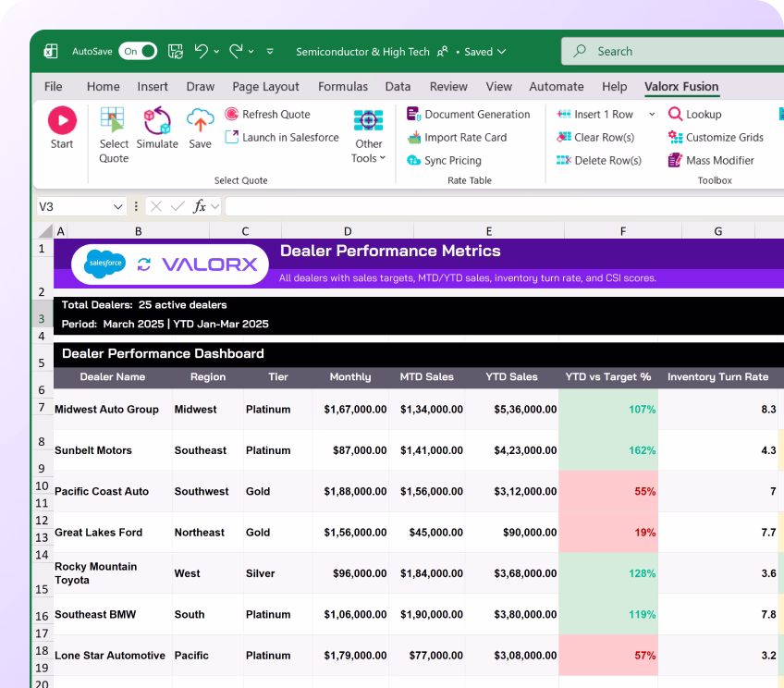Open the Data ribbon tab
This screenshot has height=688, width=784.
click(398, 87)
